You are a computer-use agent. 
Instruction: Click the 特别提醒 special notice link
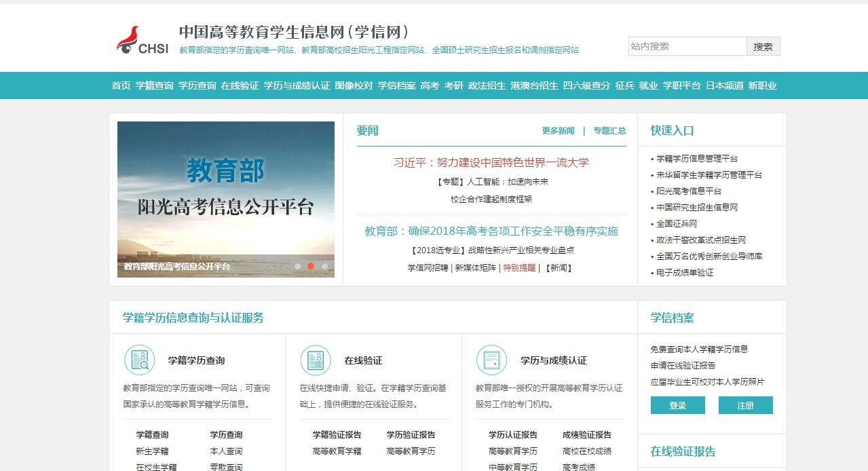pos(519,267)
